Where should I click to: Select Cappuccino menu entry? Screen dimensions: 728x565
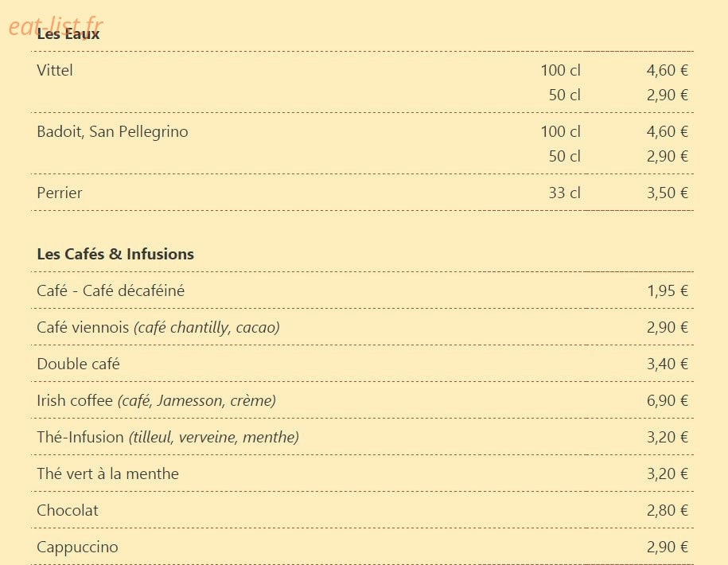pyautogui.click(x=77, y=547)
